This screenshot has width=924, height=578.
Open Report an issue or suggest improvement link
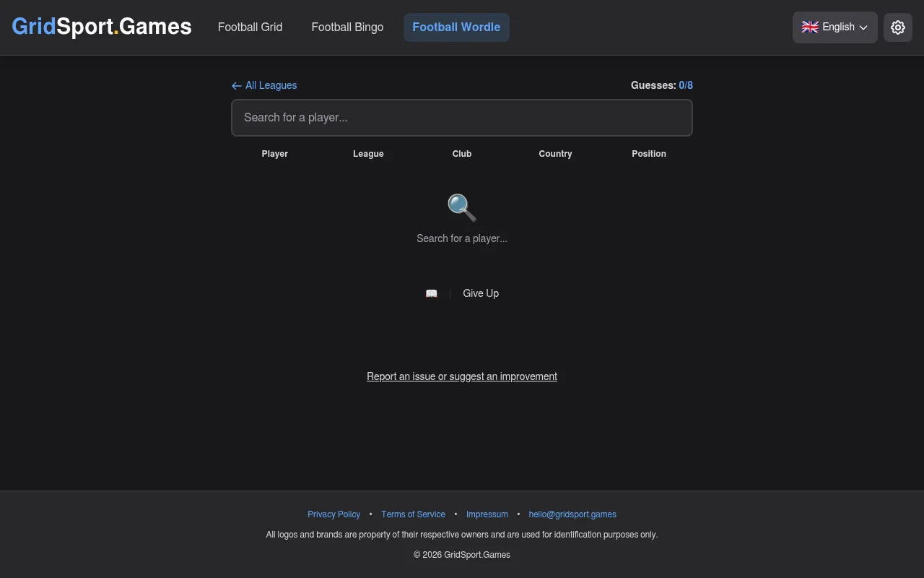point(462,376)
